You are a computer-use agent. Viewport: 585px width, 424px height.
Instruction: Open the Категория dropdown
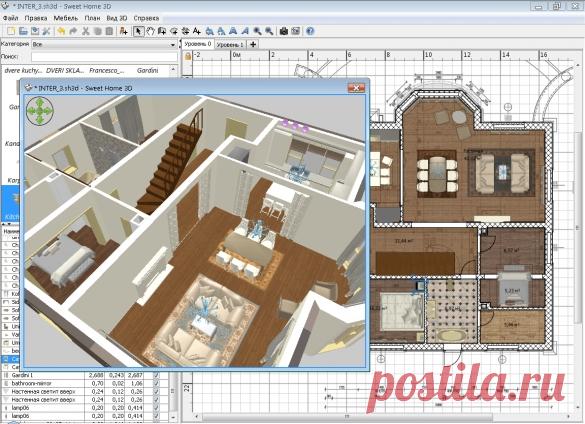[x=104, y=44]
